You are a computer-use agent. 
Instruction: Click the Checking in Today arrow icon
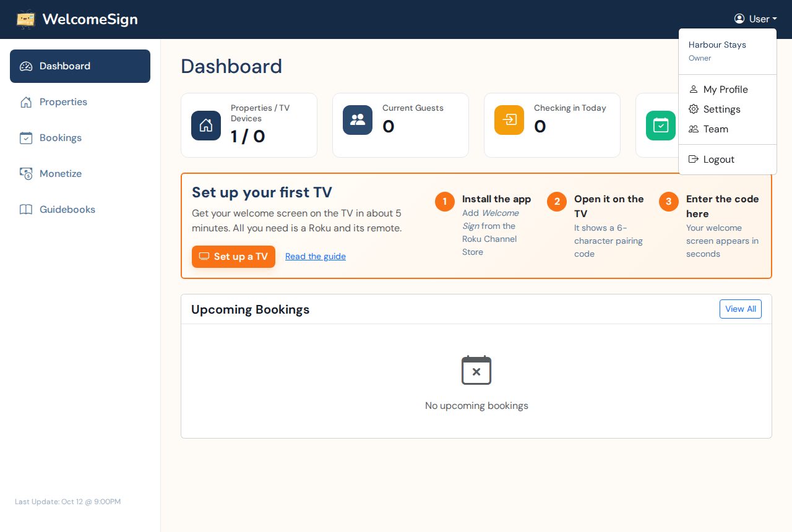pyautogui.click(x=509, y=120)
